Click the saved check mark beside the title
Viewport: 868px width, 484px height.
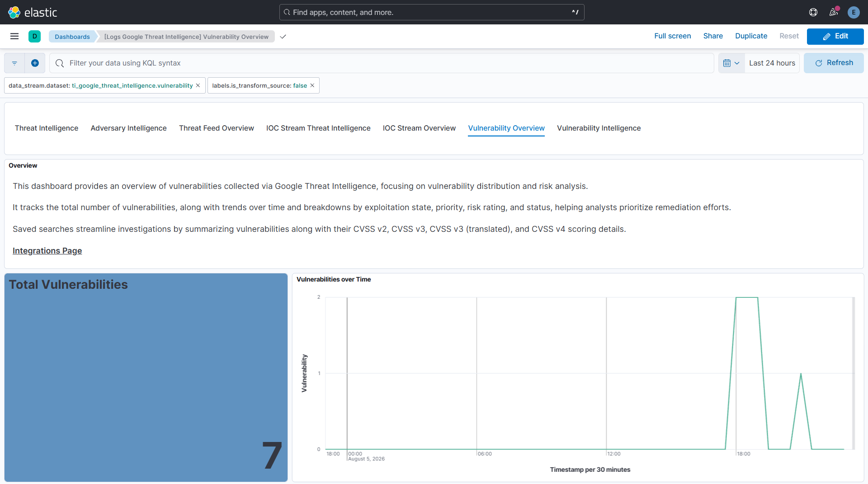coord(283,37)
